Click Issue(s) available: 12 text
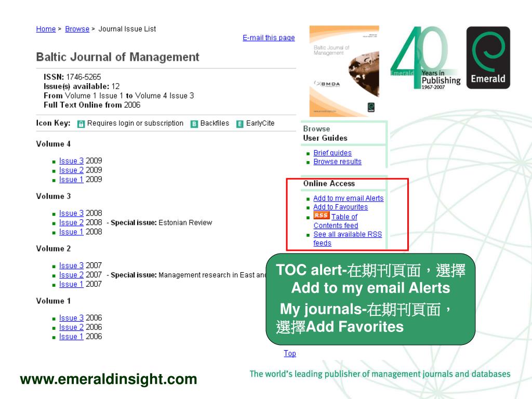 click(x=82, y=86)
